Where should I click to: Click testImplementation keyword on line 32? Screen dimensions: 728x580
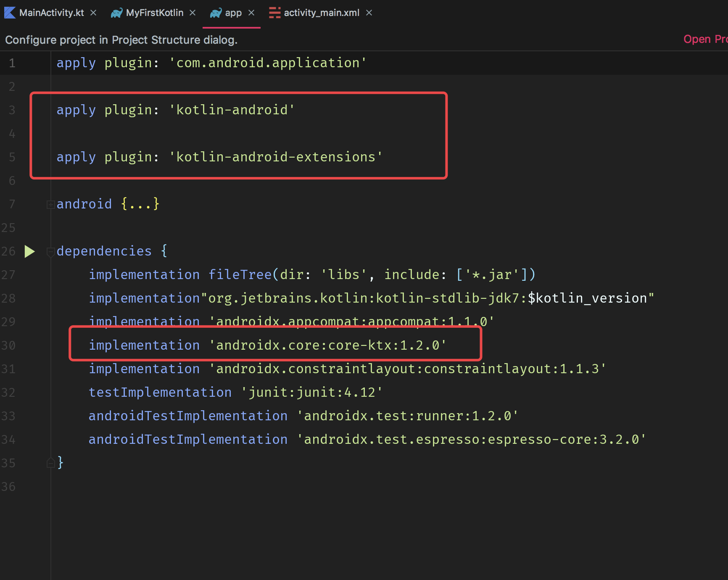point(160,392)
